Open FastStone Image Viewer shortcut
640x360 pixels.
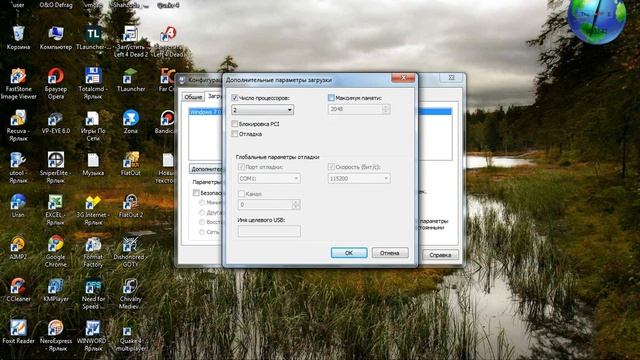click(18, 83)
